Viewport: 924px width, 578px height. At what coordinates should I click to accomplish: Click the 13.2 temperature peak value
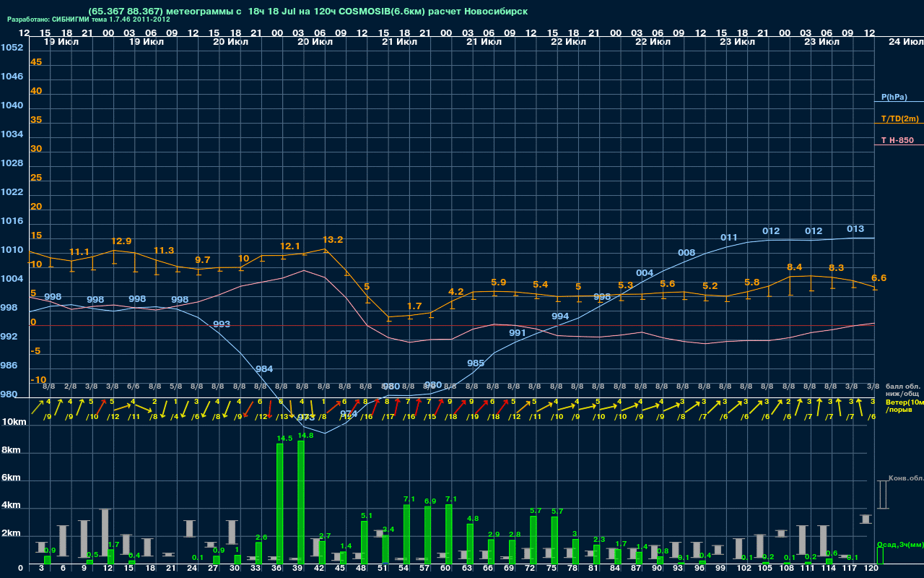333,240
